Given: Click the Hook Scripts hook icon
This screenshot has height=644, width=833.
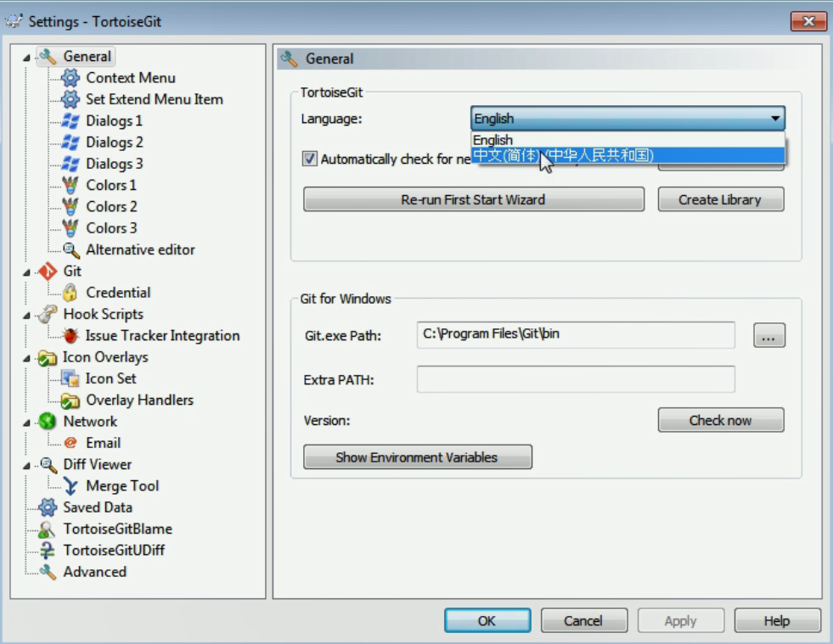Looking at the screenshot, I should (48, 314).
